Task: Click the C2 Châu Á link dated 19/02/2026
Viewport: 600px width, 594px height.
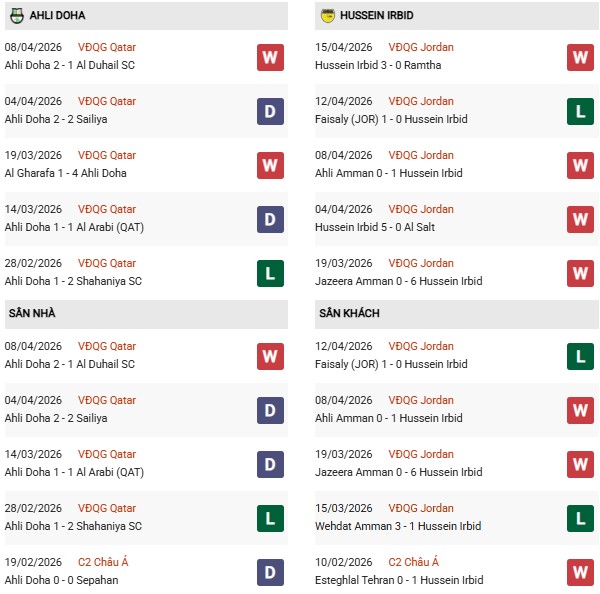Action: coord(103,562)
